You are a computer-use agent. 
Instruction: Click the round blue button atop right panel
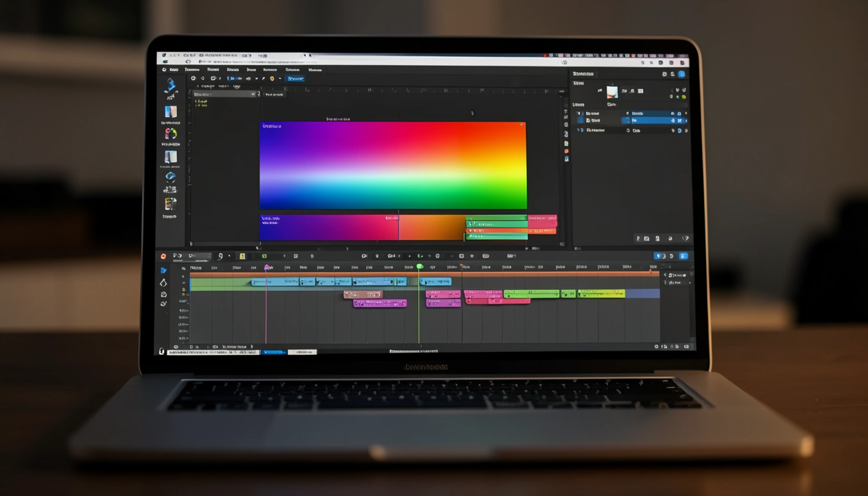(x=681, y=75)
